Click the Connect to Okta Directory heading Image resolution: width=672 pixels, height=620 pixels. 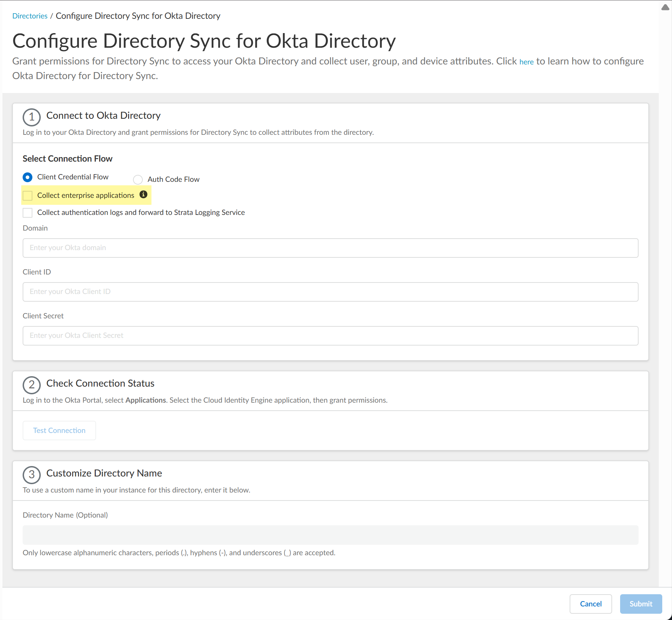click(x=103, y=116)
